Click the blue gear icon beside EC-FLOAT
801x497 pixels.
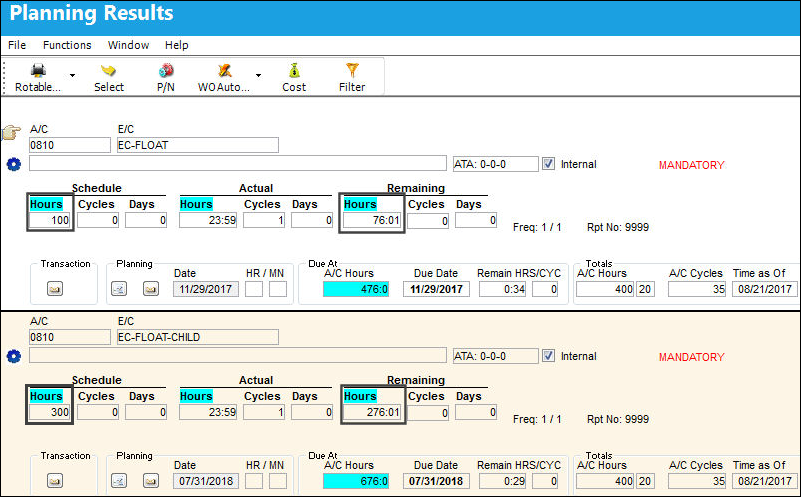[x=14, y=164]
